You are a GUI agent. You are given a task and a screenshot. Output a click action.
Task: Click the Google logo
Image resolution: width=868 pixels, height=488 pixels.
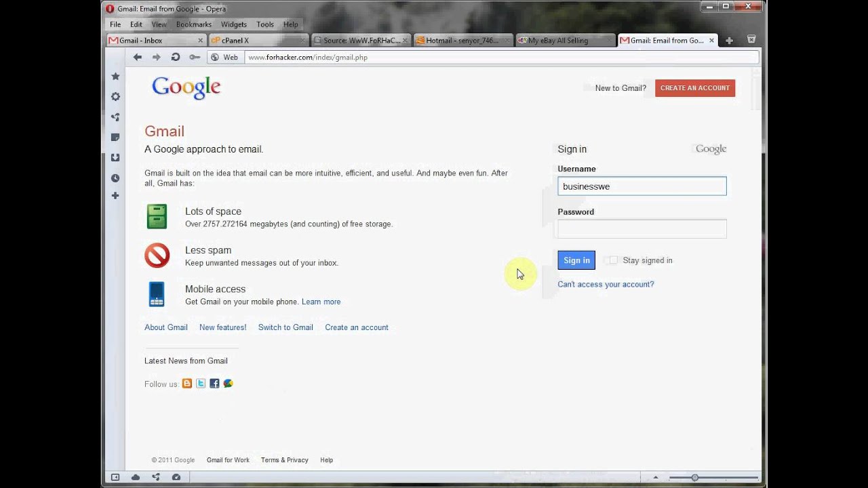pos(186,88)
